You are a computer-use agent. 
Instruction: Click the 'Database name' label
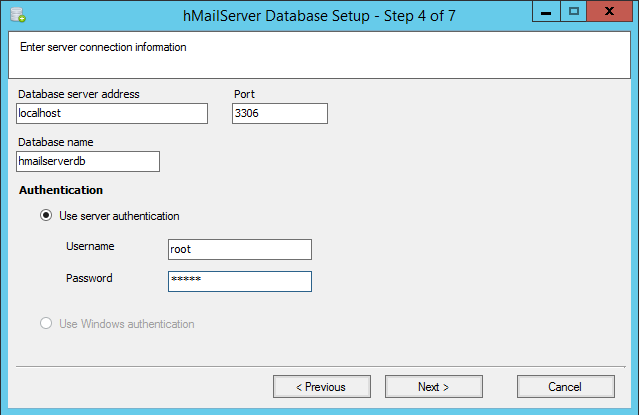tap(56, 142)
